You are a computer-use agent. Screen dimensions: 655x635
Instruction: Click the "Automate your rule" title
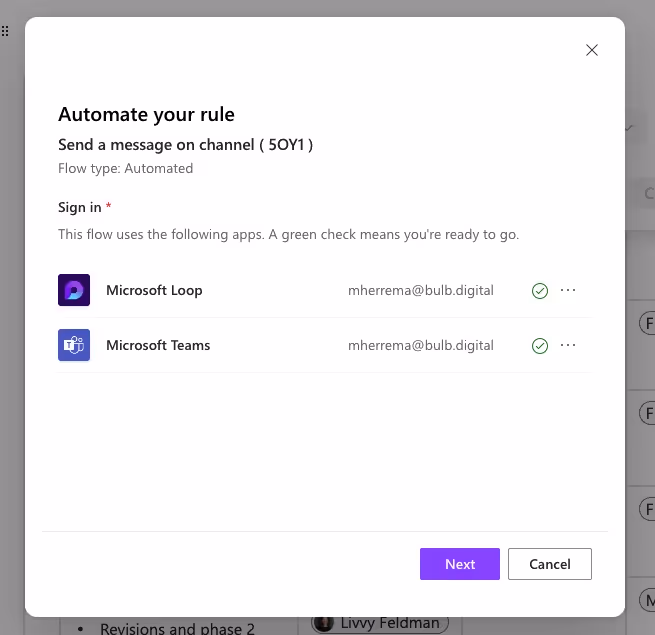[x=146, y=114]
